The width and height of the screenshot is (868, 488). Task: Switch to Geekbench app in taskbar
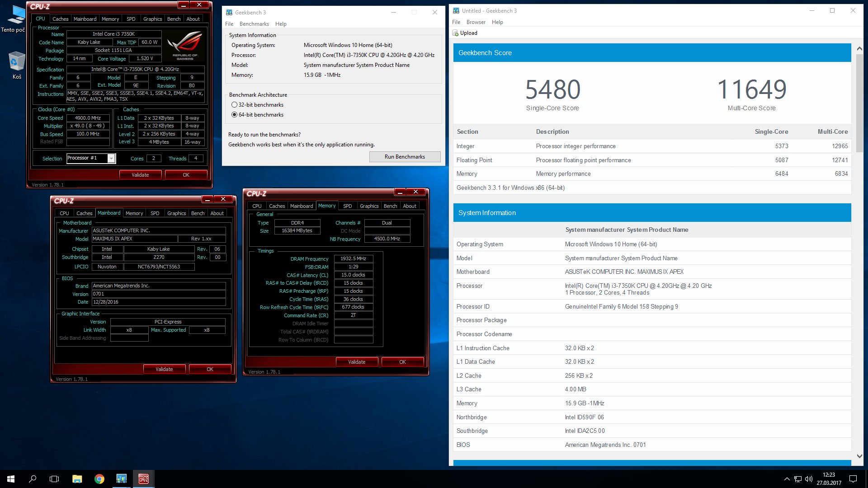[121, 479]
